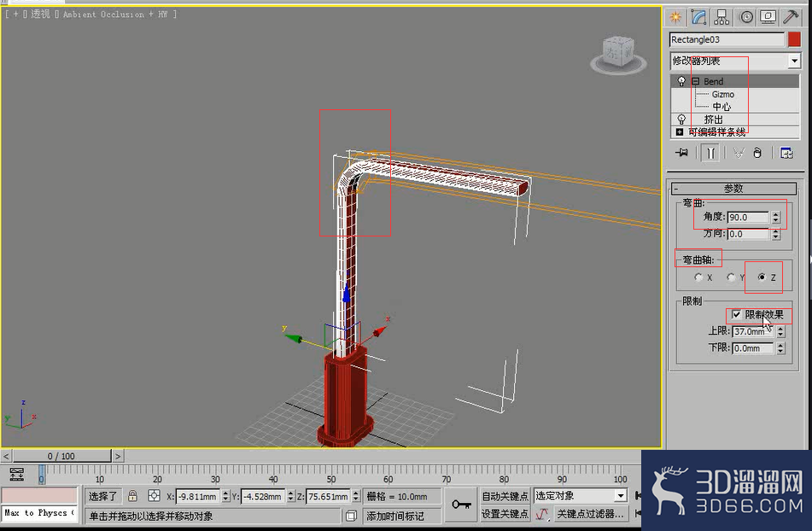Click the X coordinate spinner
Viewport: 812px width, 531px height.
pos(225,496)
